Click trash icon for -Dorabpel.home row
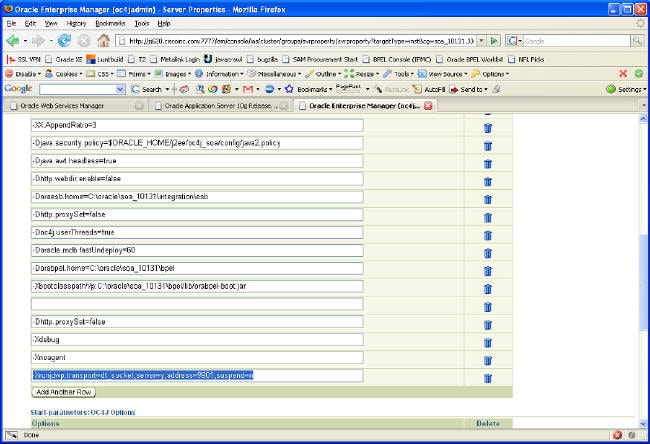Screen dimensions: 650x444 click(488, 269)
